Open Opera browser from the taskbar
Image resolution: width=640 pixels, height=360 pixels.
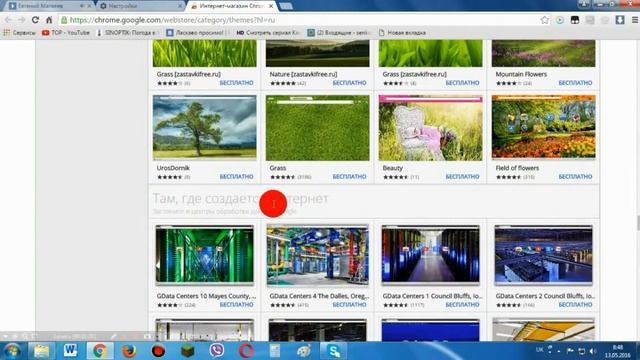tap(246, 351)
